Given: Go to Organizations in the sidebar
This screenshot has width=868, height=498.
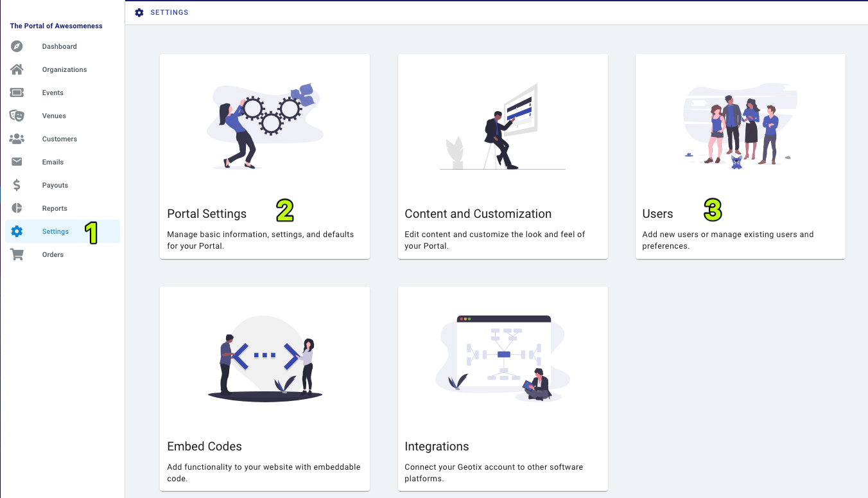Looking at the screenshot, I should click(62, 69).
